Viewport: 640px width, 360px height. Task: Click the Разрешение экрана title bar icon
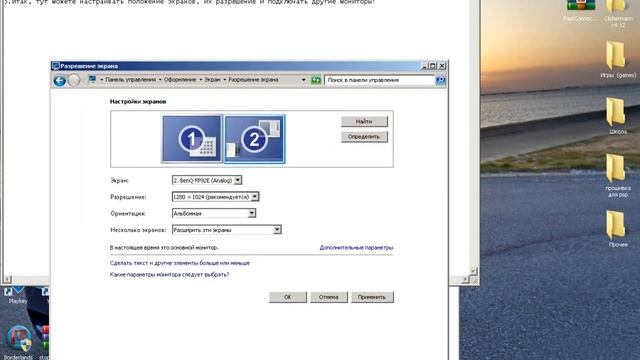[56, 66]
